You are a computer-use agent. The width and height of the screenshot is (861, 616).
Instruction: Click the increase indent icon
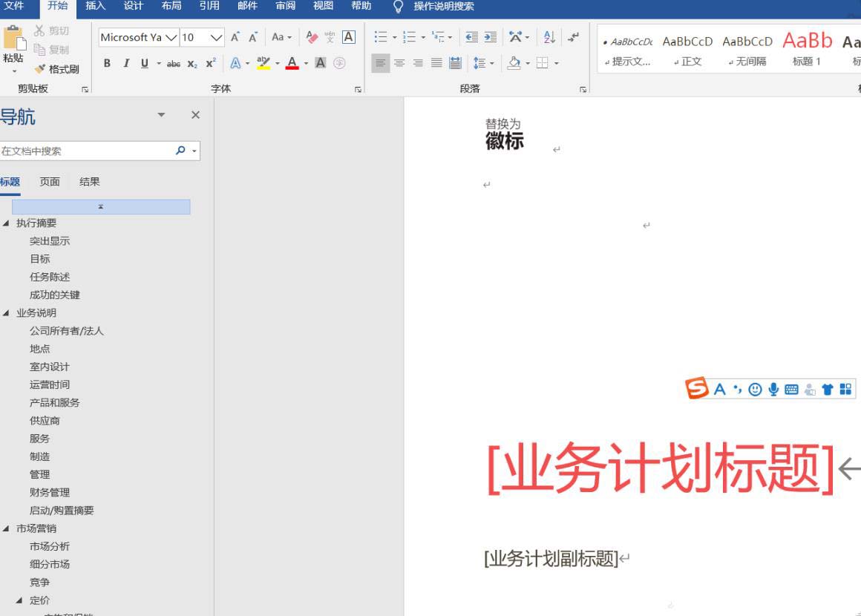[491, 37]
